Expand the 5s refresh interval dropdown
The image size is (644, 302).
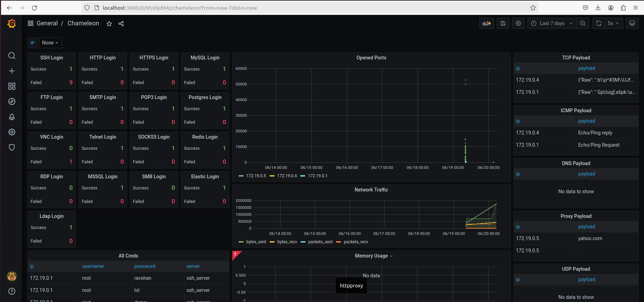[613, 23]
